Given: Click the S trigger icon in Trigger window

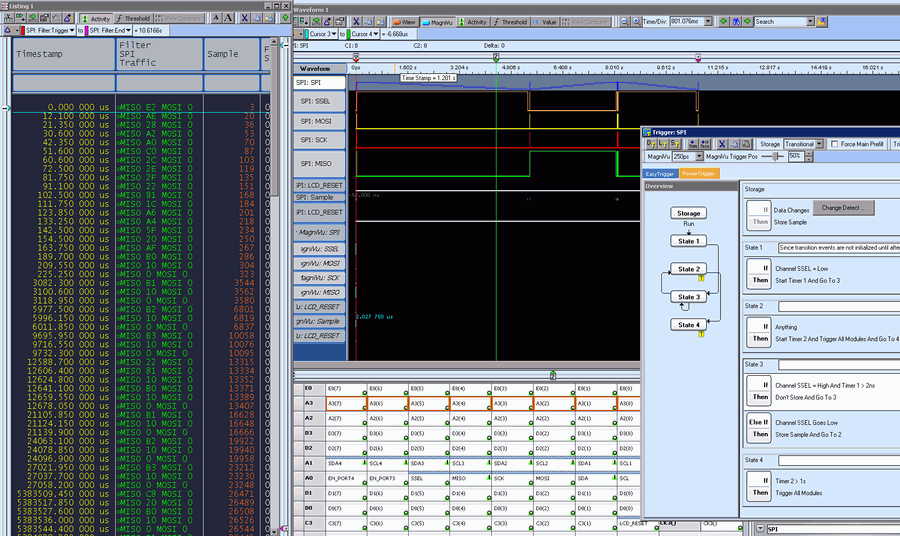Looking at the screenshot, I should 675,144.
